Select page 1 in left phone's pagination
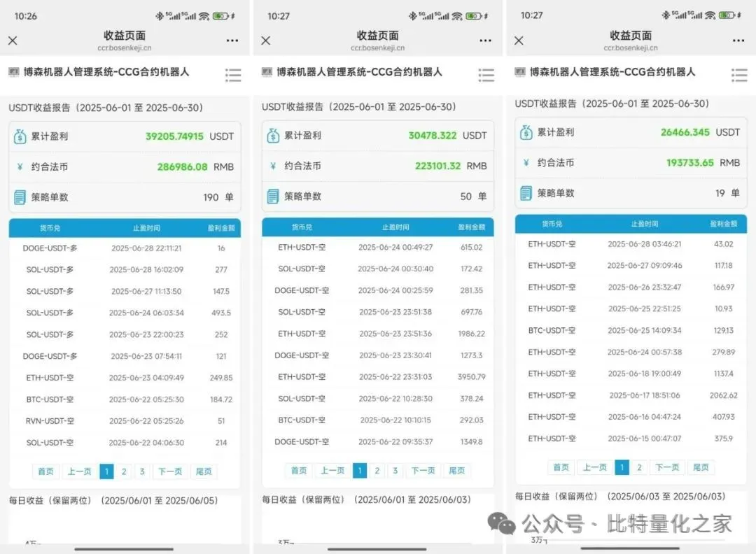The height and width of the screenshot is (554, 756). [106, 471]
